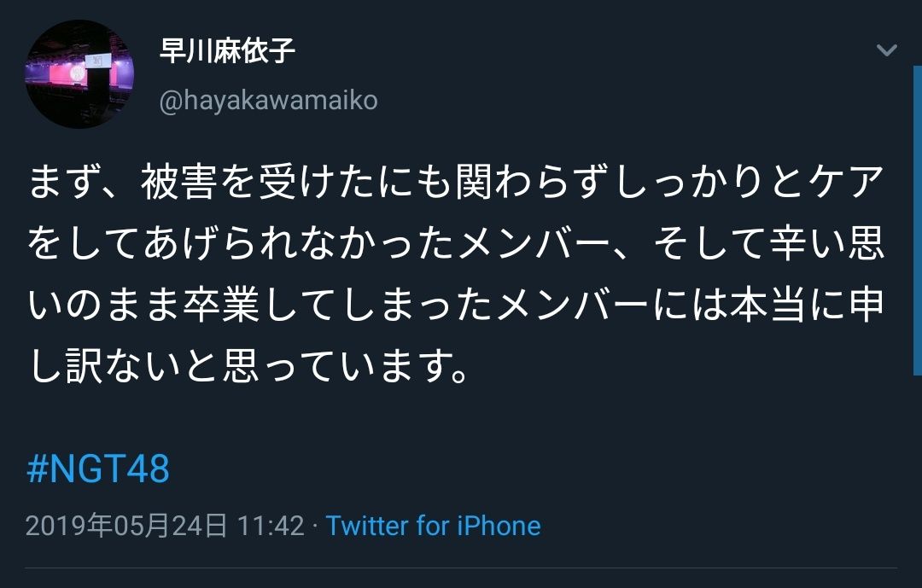922x588 pixels.
Task: Open the profile avatar of 早川麻依子
Action: (x=79, y=74)
